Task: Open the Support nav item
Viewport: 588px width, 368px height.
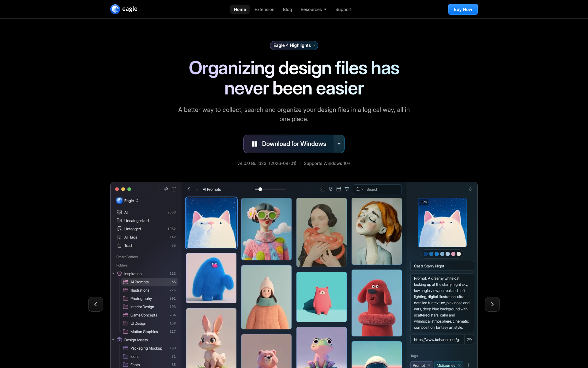Action: pos(343,10)
